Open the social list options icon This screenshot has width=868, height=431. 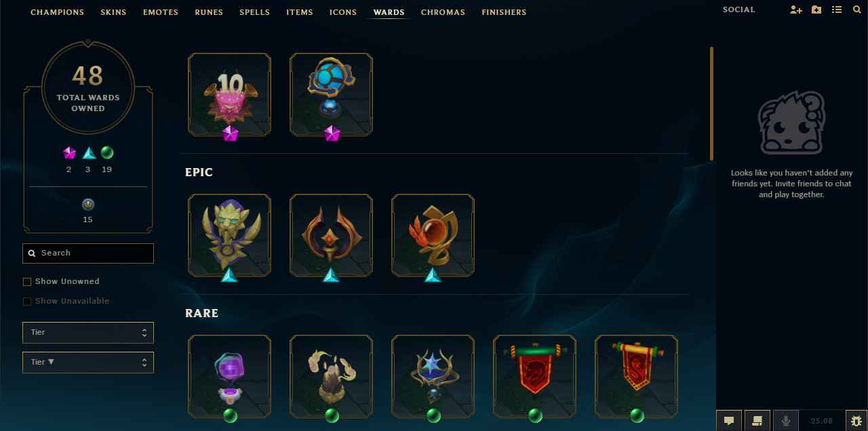click(x=837, y=10)
